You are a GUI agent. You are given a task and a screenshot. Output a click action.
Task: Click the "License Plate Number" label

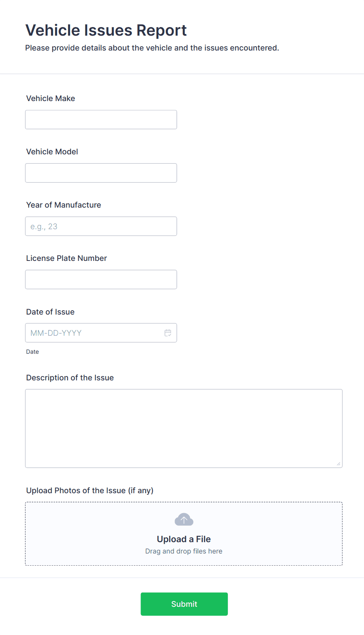tap(67, 259)
